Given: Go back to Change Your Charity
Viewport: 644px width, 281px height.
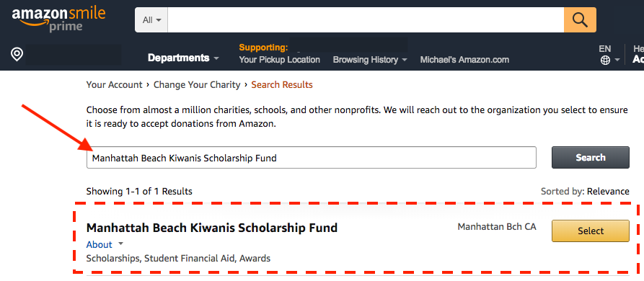Looking at the screenshot, I should click(197, 85).
